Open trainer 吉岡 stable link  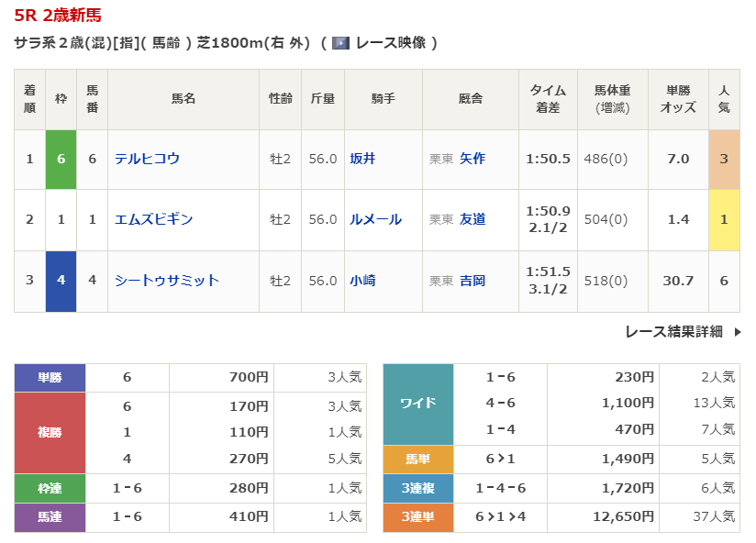pos(472,281)
